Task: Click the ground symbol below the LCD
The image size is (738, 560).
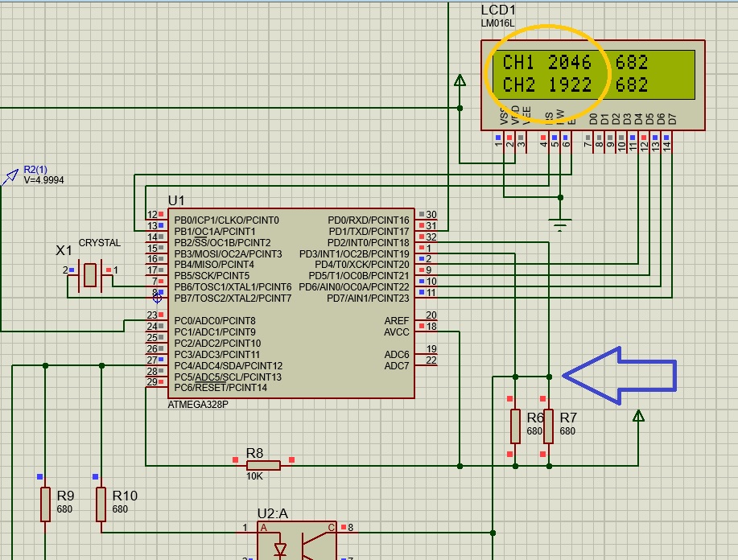Action: 560,223
